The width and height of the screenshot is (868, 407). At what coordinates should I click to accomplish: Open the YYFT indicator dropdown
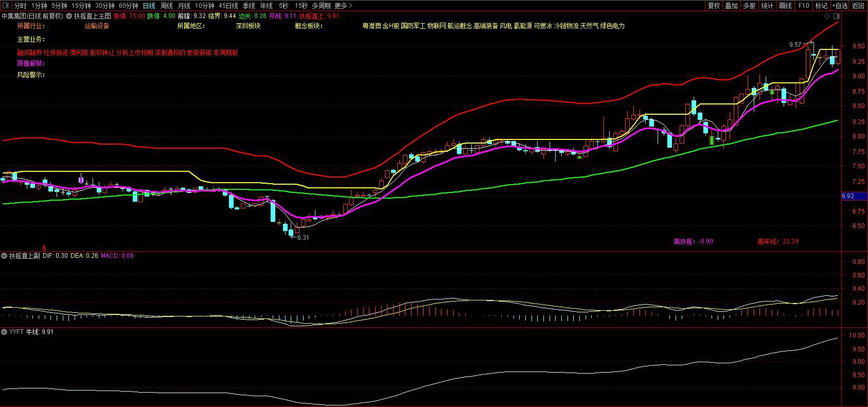click(5, 332)
